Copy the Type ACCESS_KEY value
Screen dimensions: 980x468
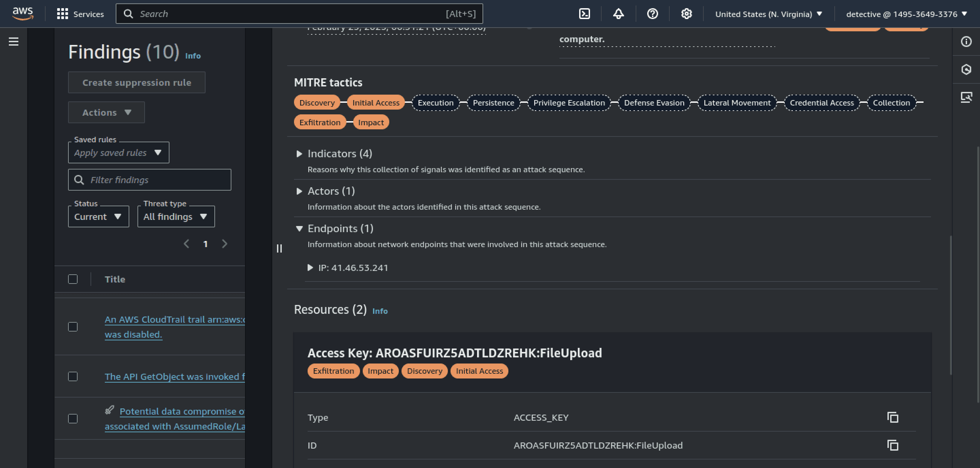[893, 417]
